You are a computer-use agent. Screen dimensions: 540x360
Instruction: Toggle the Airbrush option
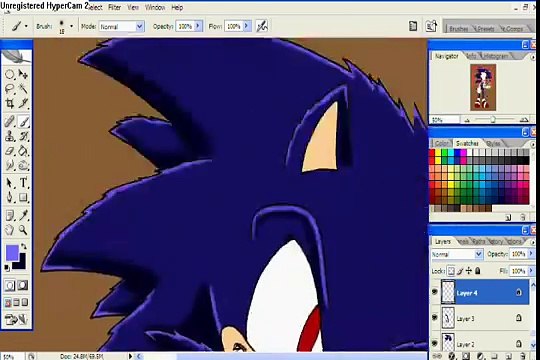tap(262, 26)
